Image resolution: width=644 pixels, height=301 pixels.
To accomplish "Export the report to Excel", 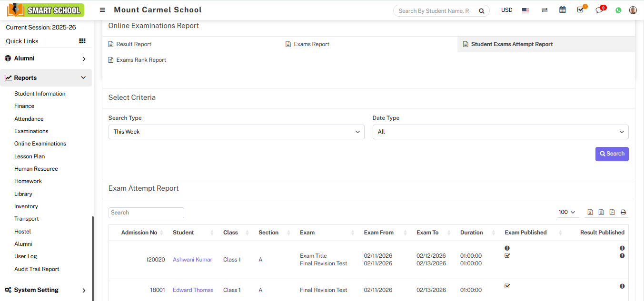I will point(590,212).
